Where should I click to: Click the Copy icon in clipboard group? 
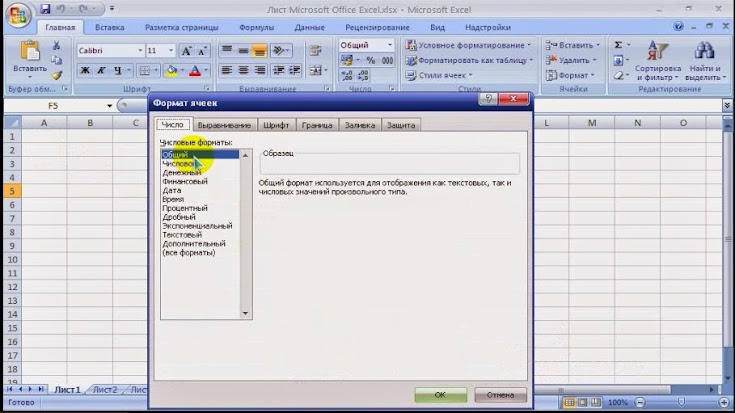tap(56, 60)
